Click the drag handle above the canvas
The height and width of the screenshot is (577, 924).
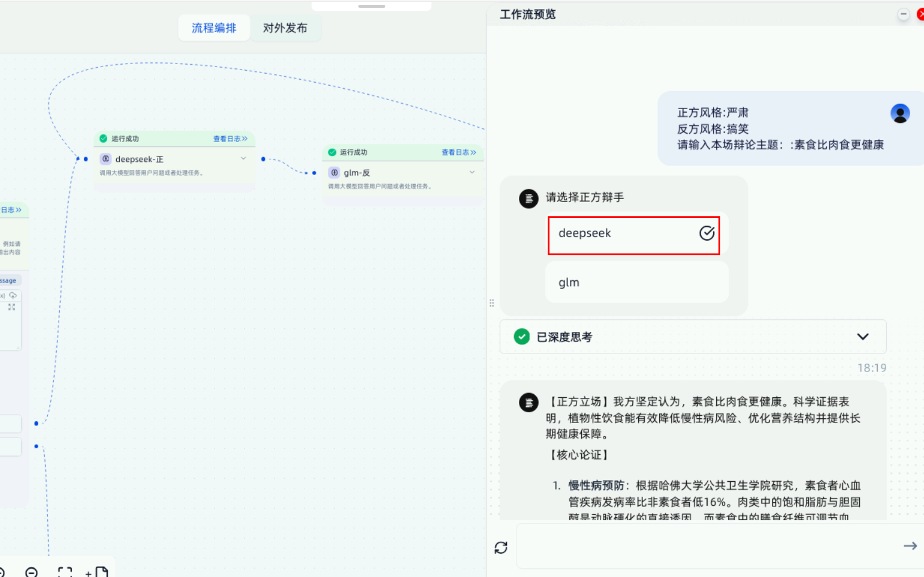click(372, 6)
